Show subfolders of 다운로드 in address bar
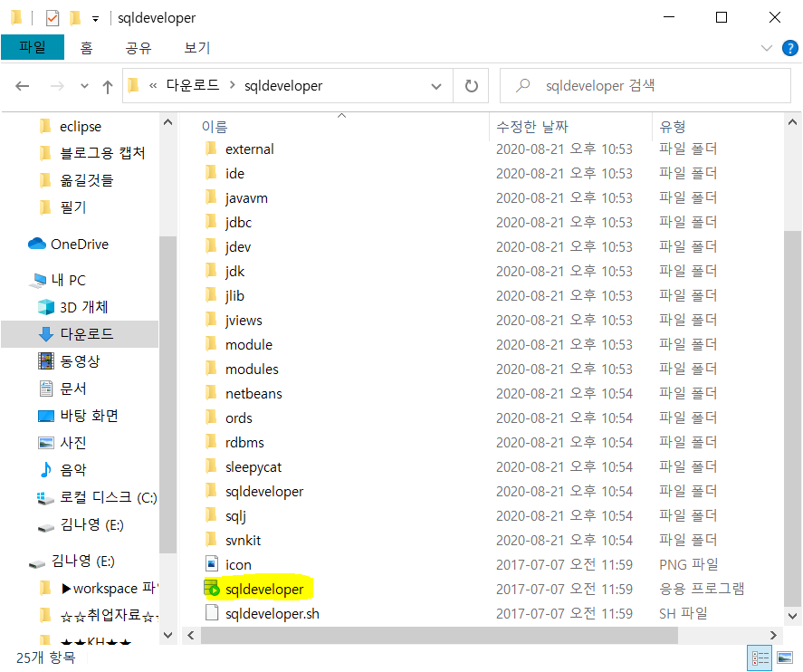Image resolution: width=803 pixels, height=672 pixels. pyautogui.click(x=232, y=85)
